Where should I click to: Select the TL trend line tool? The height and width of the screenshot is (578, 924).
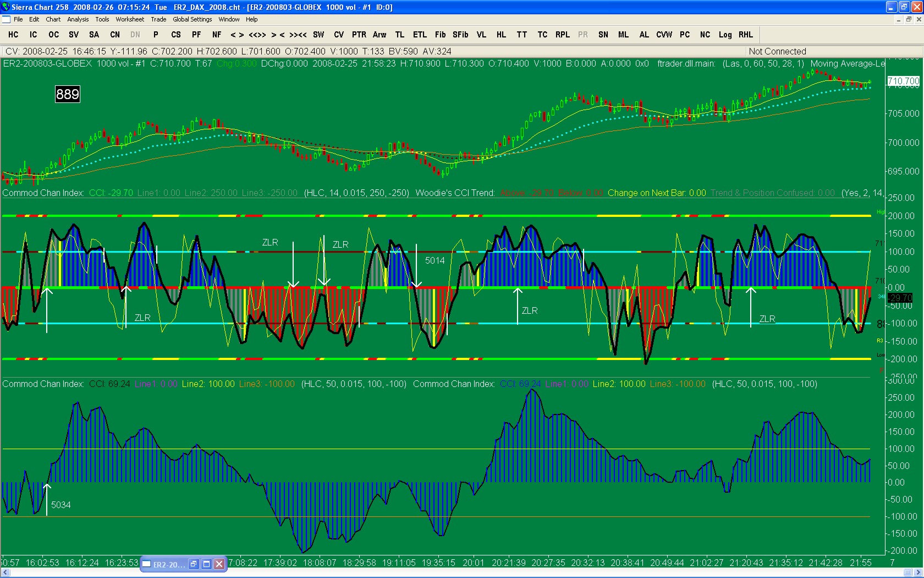click(x=400, y=35)
